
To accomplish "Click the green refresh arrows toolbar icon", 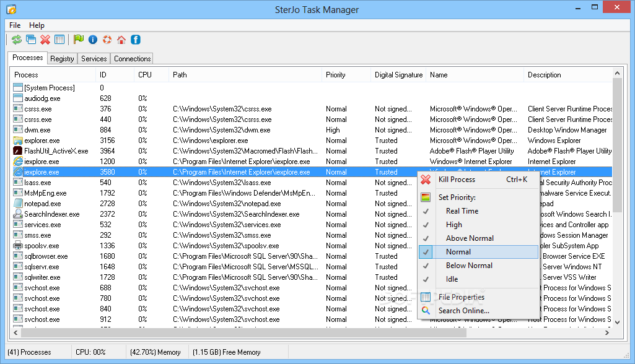I will pos(17,39).
